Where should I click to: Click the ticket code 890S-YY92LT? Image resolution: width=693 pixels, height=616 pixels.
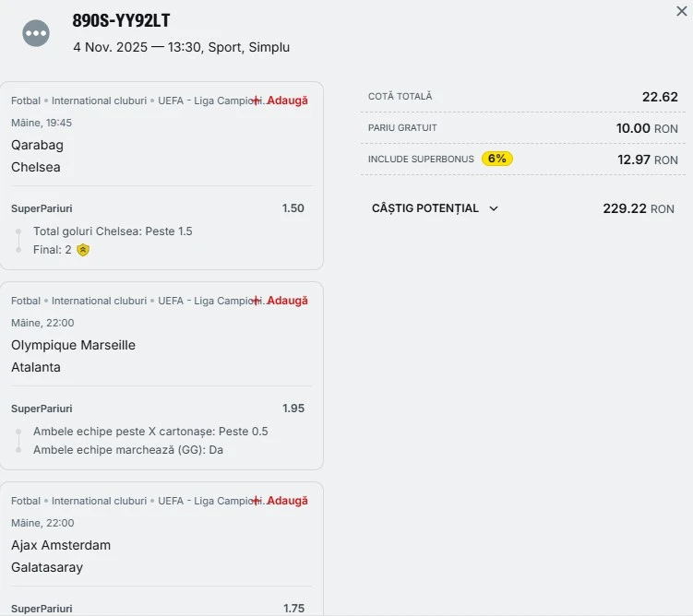(121, 21)
